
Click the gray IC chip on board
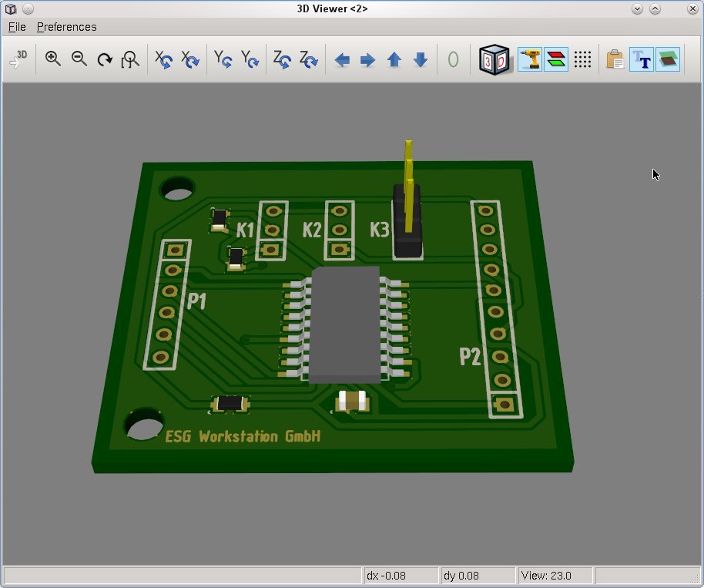pos(344,324)
